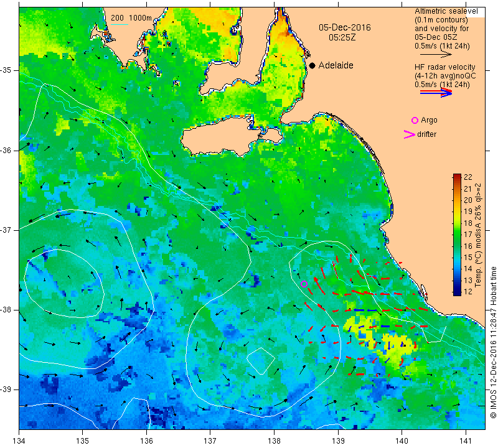Click the small square sealevel contour near 138E
The image size is (498, 448).
(x=261, y=361)
